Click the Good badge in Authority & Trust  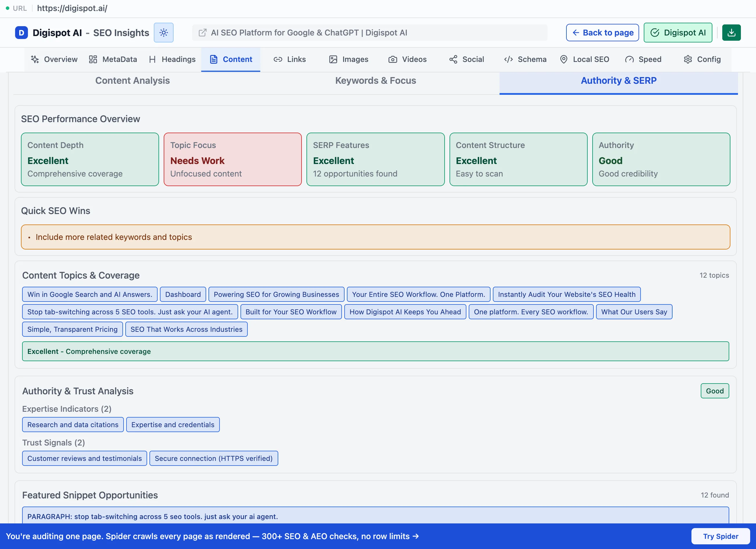coord(715,391)
